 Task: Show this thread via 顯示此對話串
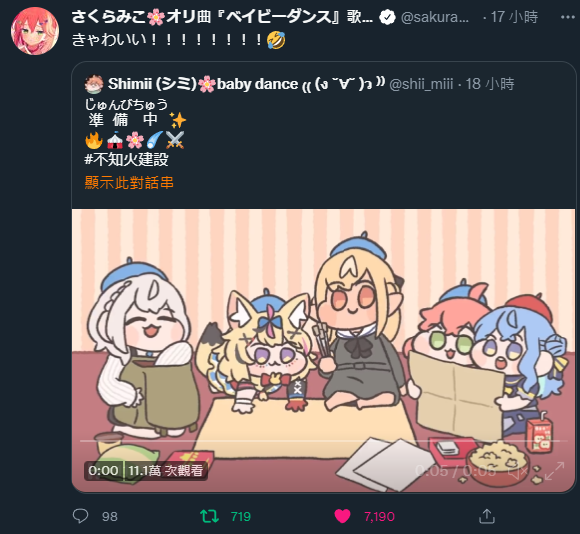(x=129, y=183)
